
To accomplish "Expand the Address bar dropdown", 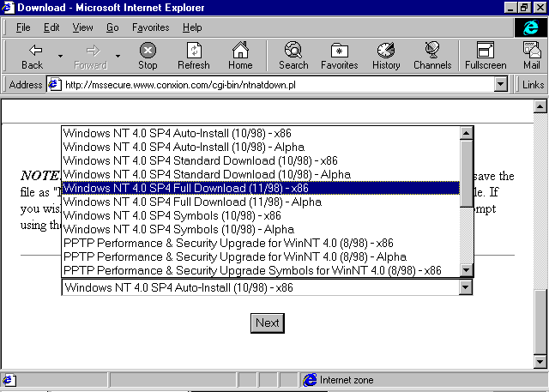I will coord(501,85).
